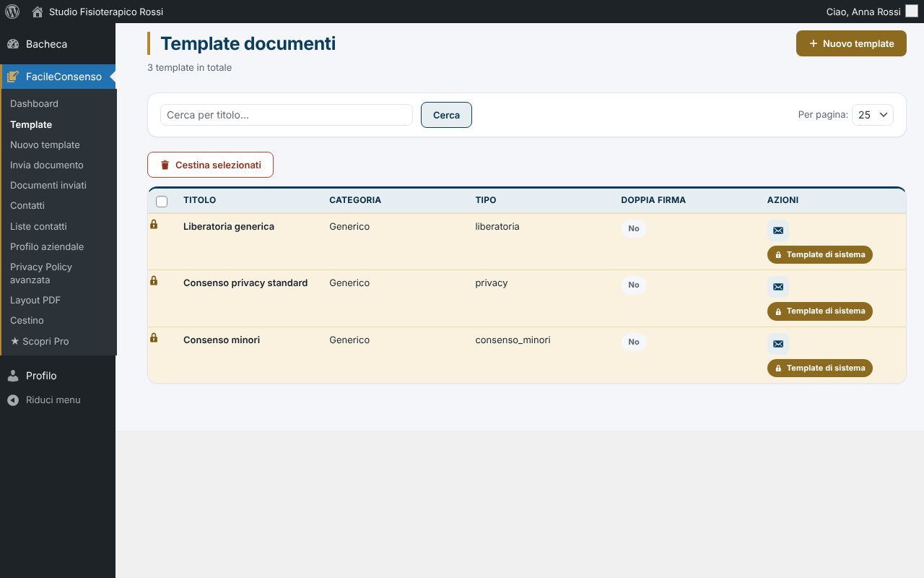
Task: Go to Invia documento
Action: 47,165
